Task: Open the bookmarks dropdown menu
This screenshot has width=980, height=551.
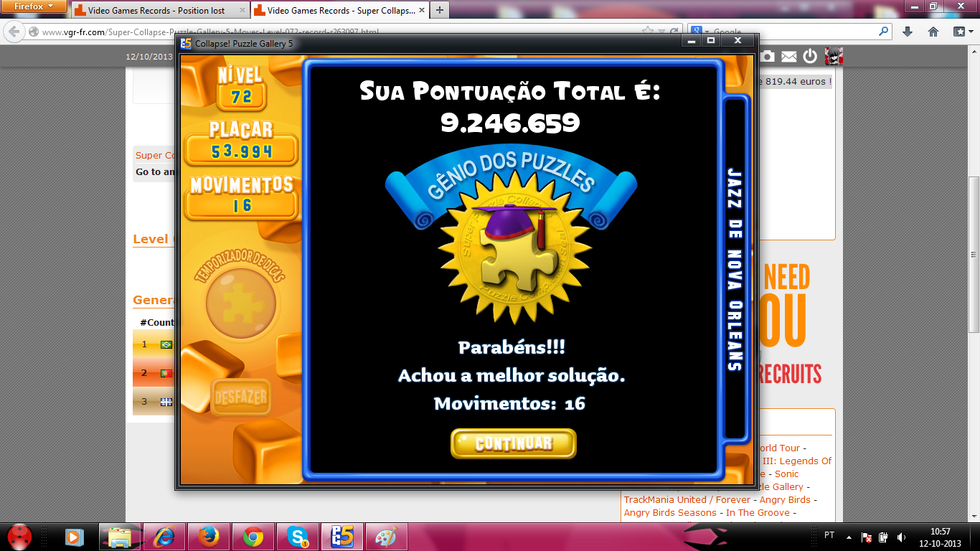Action: (x=962, y=32)
